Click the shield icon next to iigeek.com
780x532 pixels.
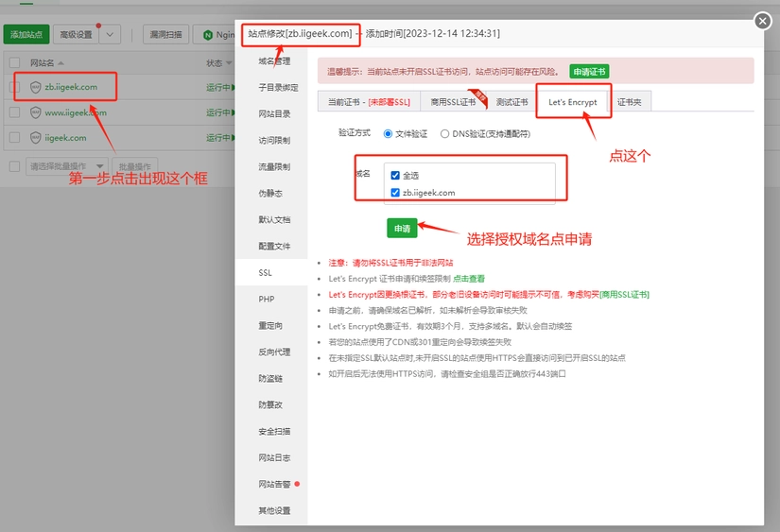point(36,138)
